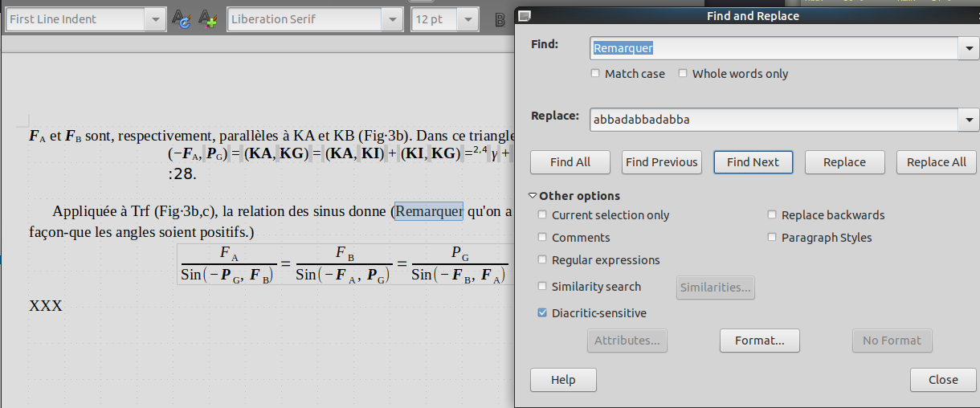
Task: Open the paragraph style dropdown
Action: coord(155,19)
